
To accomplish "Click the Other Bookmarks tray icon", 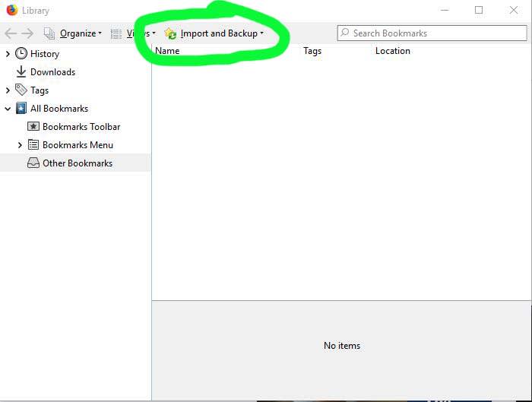I will pyautogui.click(x=33, y=163).
